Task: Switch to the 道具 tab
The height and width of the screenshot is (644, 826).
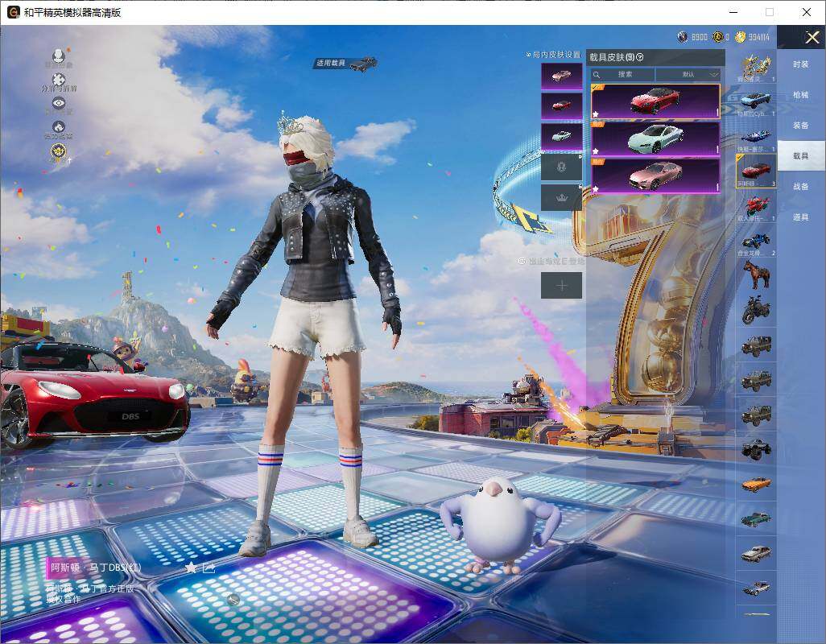Action: [x=801, y=217]
